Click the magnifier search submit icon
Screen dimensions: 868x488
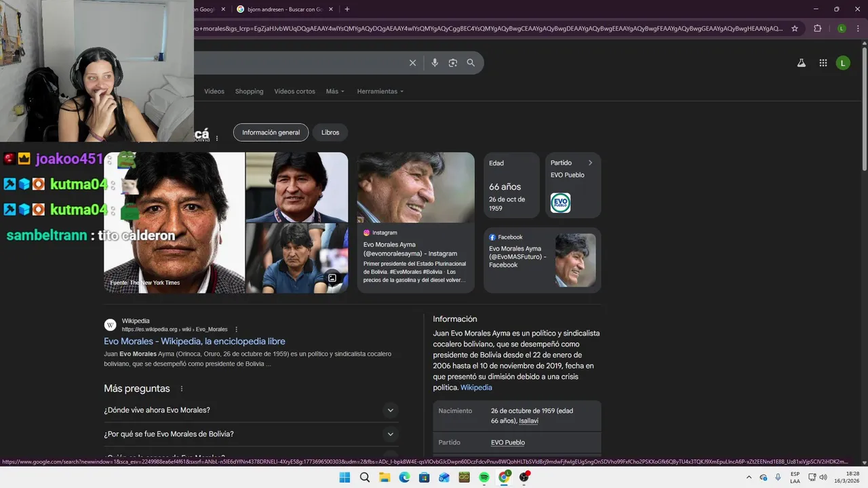(471, 63)
